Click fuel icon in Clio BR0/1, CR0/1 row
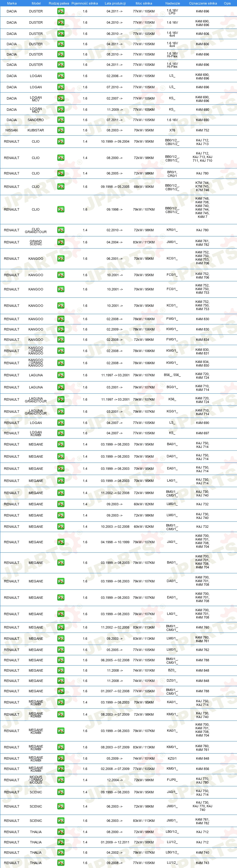Viewport: 237px width, 868px height. pyautogui.click(x=61, y=173)
